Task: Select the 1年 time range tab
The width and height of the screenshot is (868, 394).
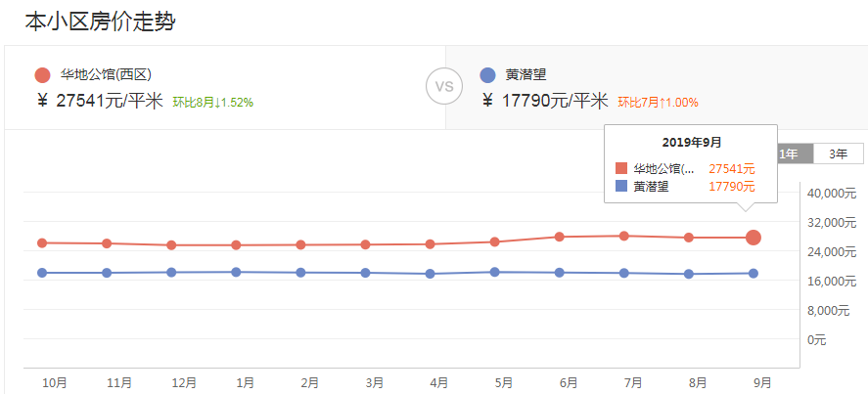Action: (x=789, y=153)
